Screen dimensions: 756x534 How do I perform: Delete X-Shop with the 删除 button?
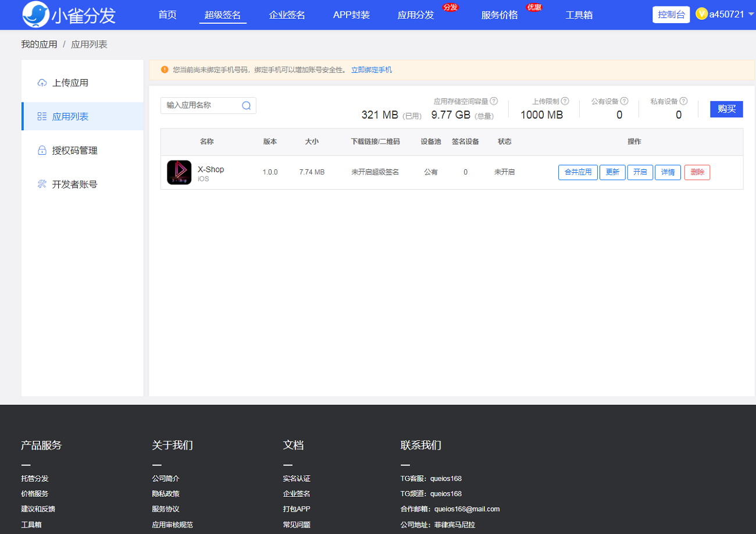697,172
